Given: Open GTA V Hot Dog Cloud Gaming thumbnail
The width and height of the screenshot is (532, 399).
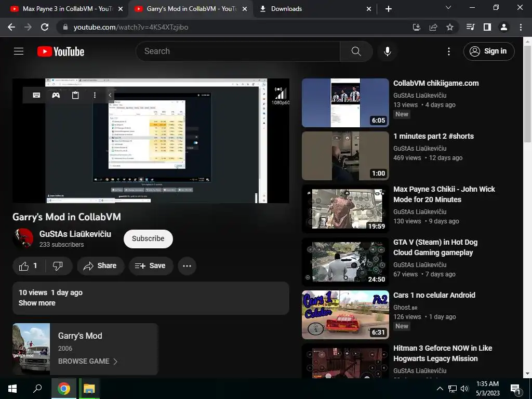Looking at the screenshot, I should [x=345, y=262].
